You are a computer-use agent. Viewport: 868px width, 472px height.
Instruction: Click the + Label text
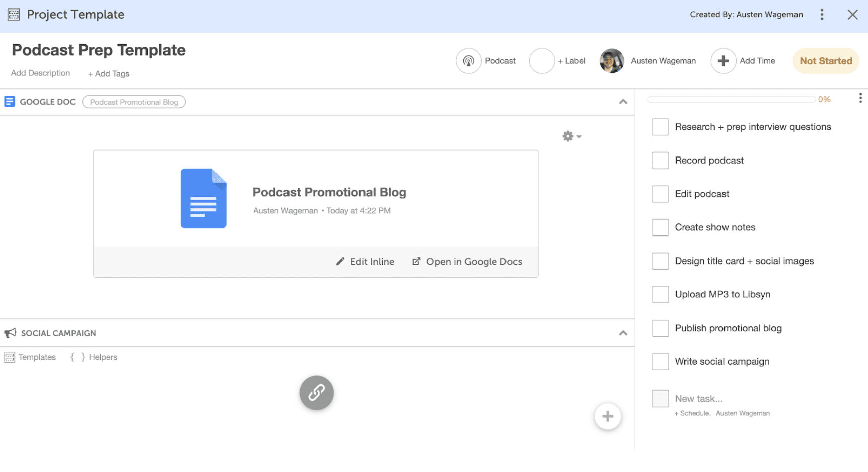coord(571,61)
